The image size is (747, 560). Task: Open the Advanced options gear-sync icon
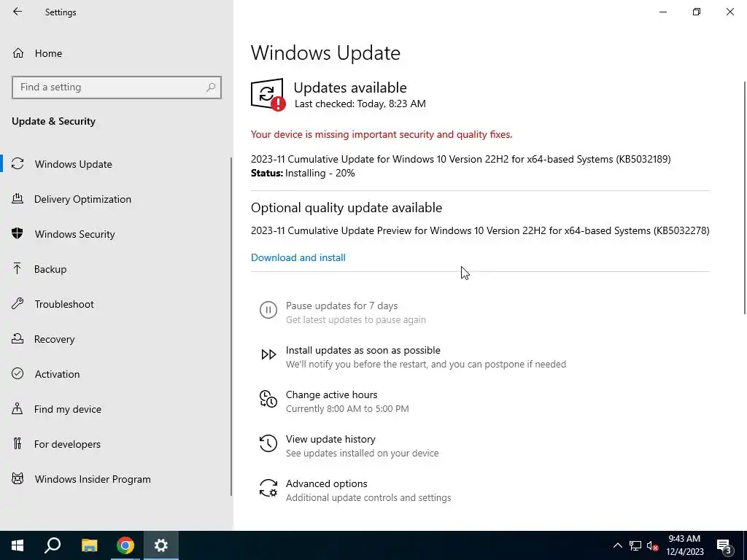point(268,488)
